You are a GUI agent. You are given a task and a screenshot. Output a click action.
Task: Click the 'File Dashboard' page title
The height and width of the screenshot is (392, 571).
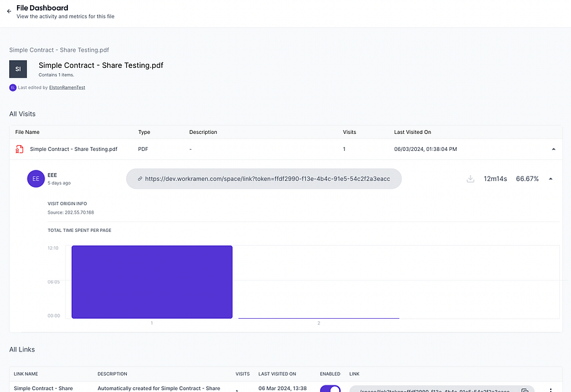coord(42,8)
